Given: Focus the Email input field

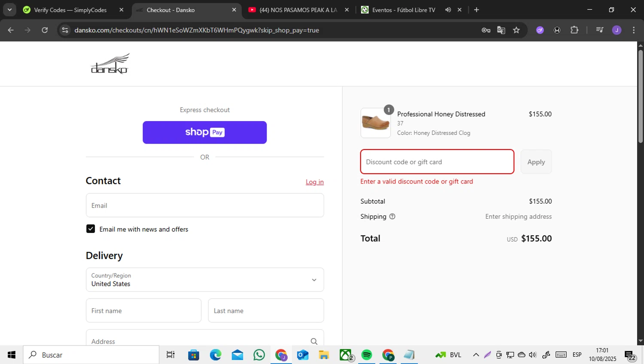Looking at the screenshot, I should (x=205, y=205).
